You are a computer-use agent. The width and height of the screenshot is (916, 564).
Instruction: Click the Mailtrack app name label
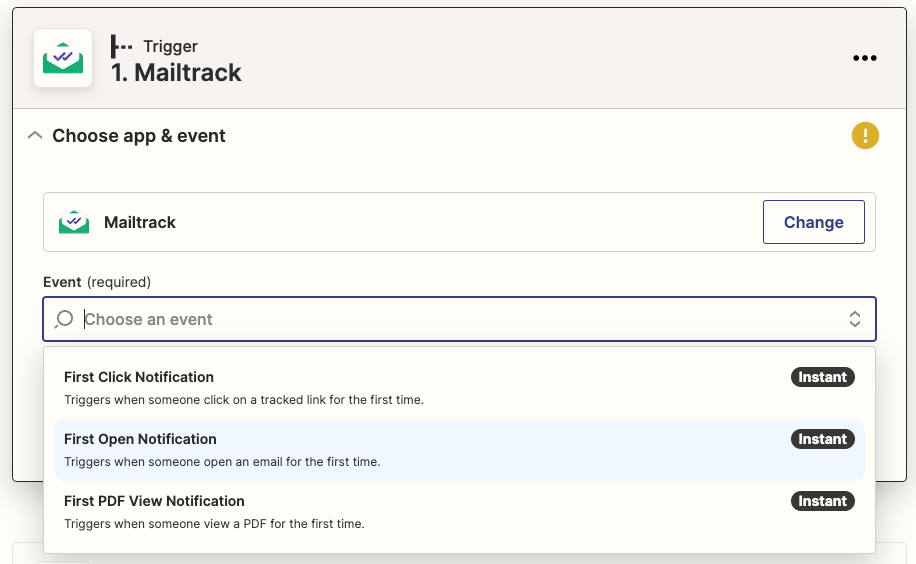point(140,222)
